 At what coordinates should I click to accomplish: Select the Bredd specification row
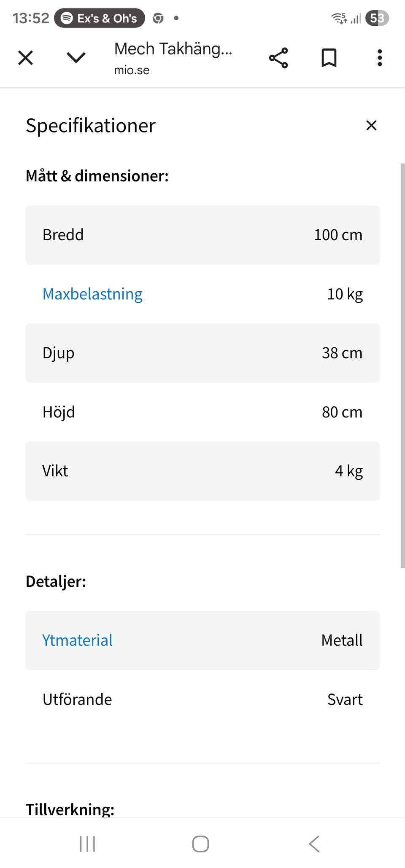pos(202,235)
